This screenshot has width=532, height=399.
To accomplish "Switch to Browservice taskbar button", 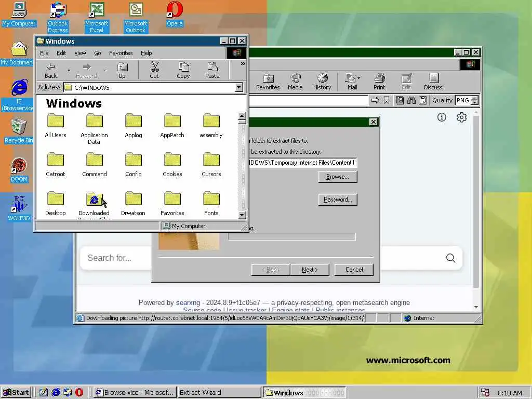I will tap(135, 393).
